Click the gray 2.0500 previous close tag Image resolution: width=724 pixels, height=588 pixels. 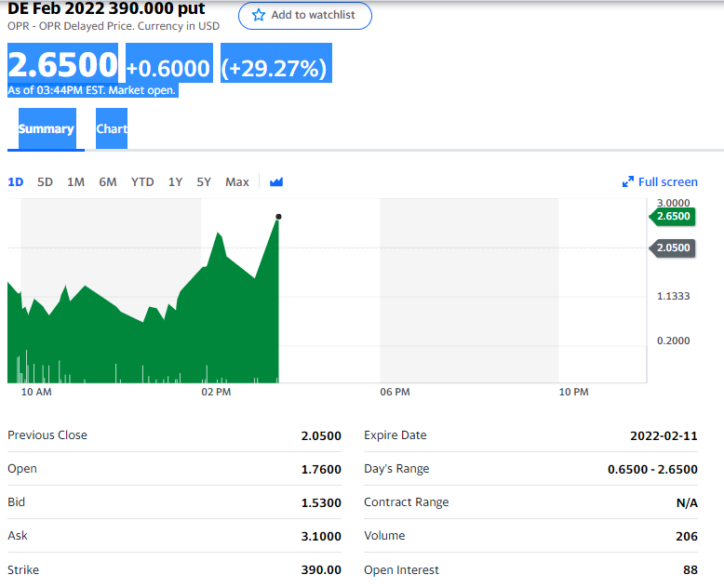point(672,247)
